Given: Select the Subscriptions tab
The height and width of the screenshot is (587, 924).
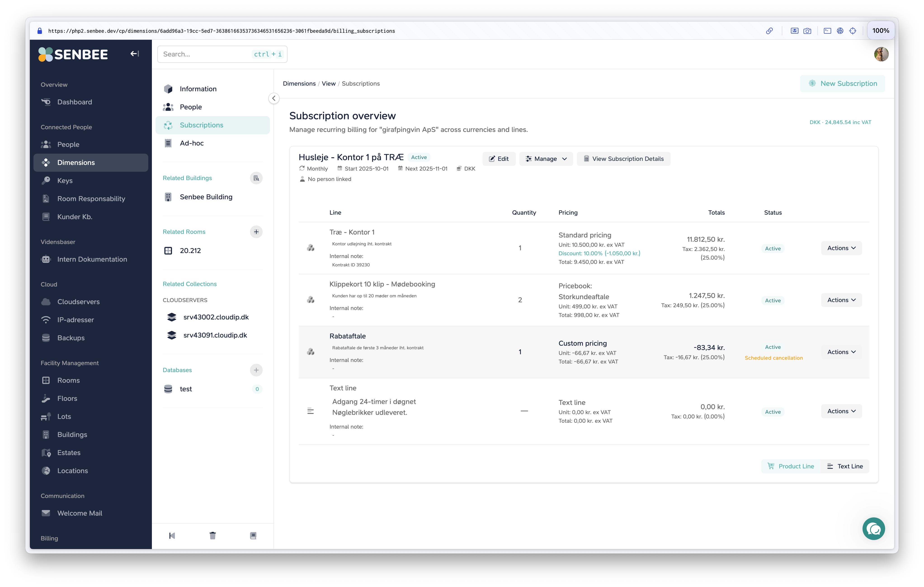Looking at the screenshot, I should 213,125.
